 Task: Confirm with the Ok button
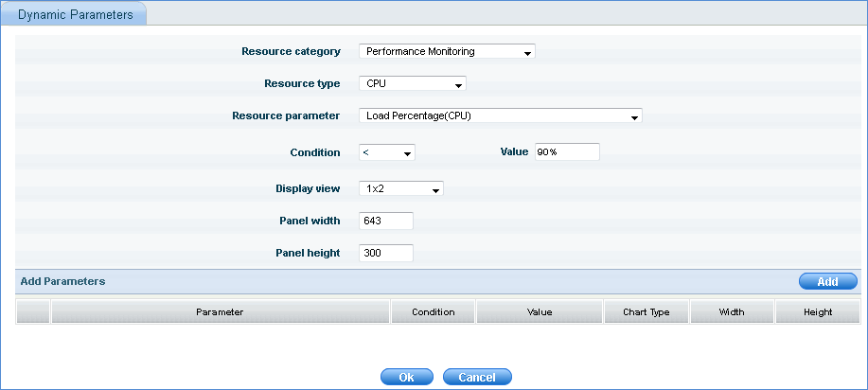pyautogui.click(x=406, y=377)
